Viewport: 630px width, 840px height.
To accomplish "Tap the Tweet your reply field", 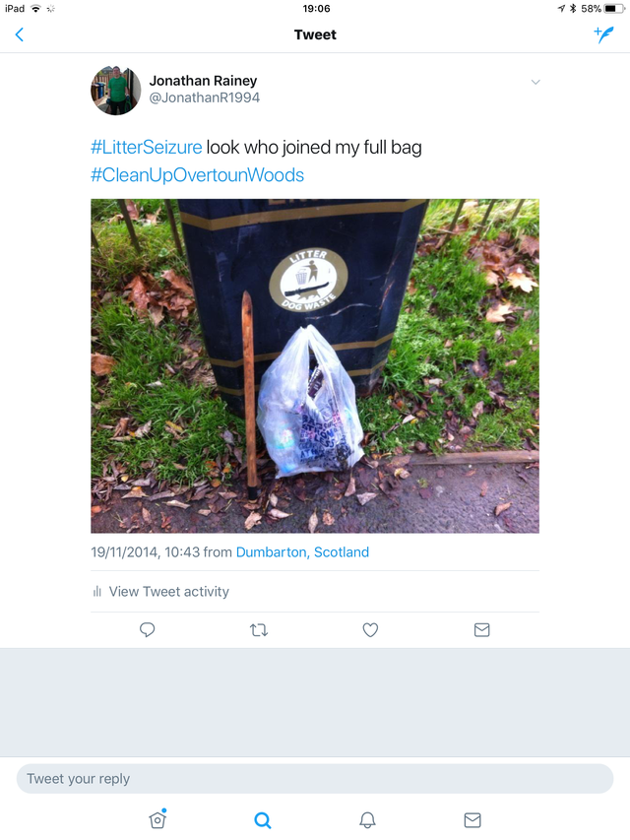I will [315, 778].
